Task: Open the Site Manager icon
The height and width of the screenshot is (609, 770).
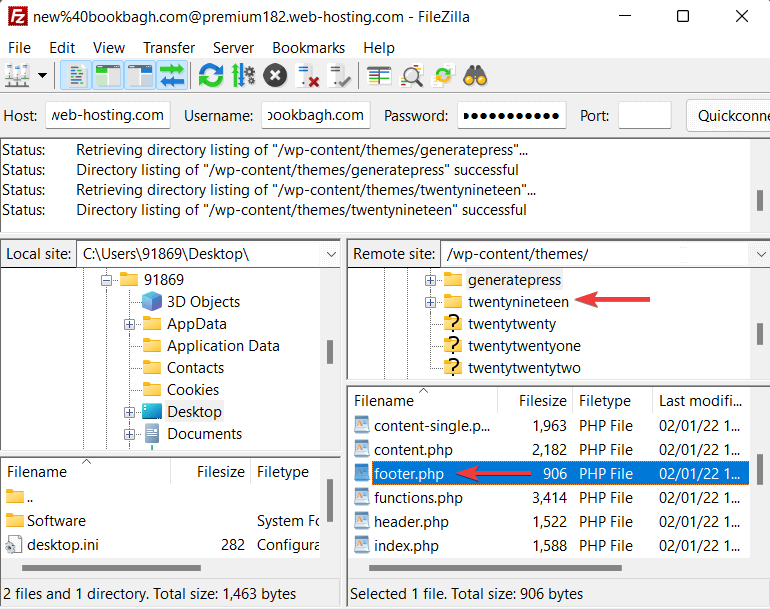Action: click(x=18, y=76)
